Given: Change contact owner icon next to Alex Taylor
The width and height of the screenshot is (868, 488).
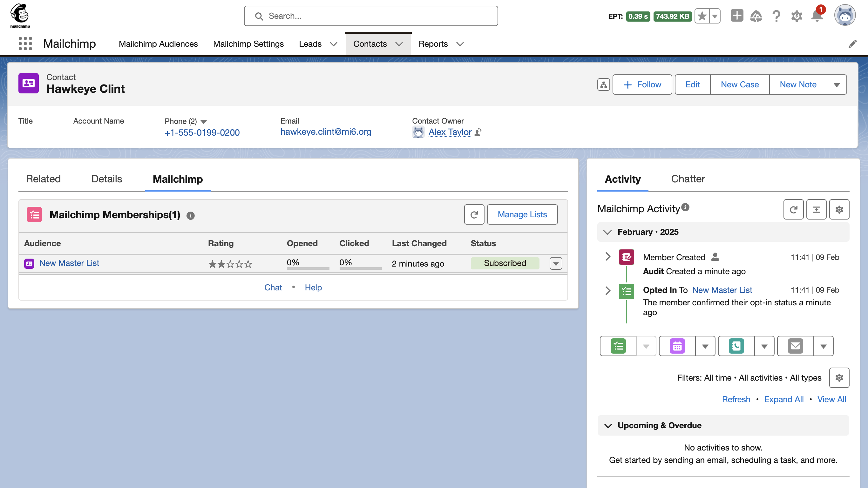Looking at the screenshot, I should (x=478, y=132).
